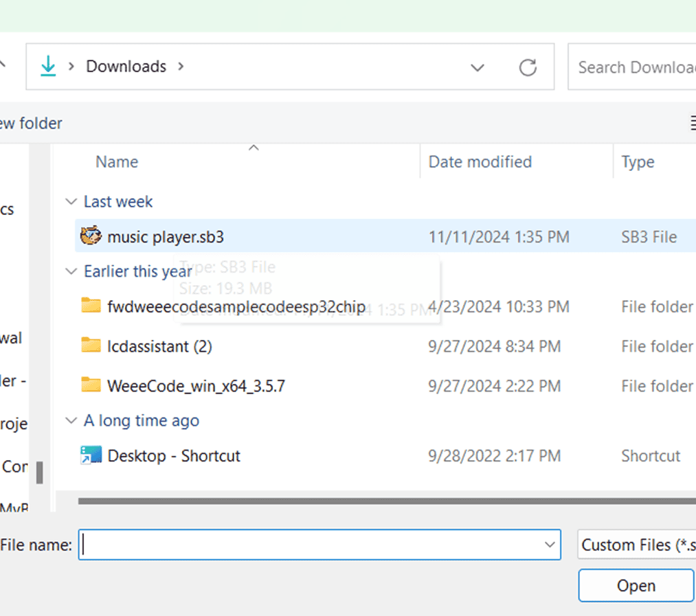Click the fwdweeecodesamplecodeesp32chip folder icon

pyautogui.click(x=91, y=306)
